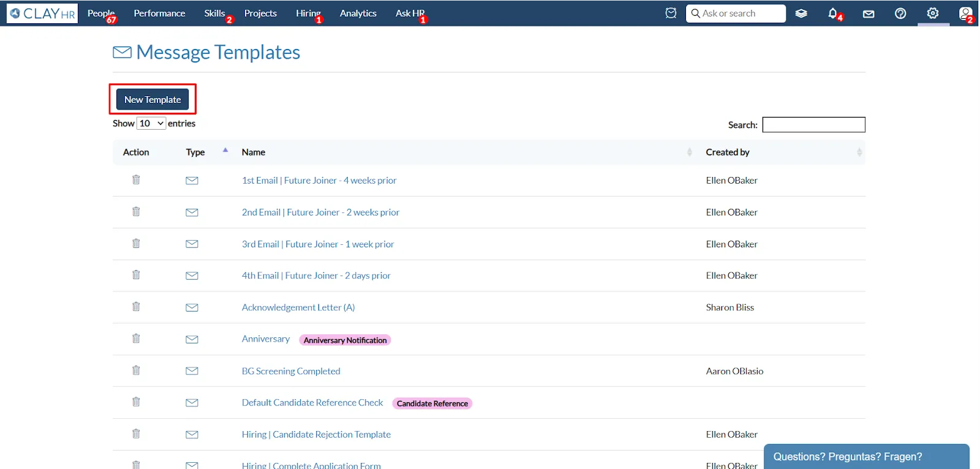Open 4th Email Future Joiner 2 days prior
The width and height of the screenshot is (980, 469).
point(316,276)
